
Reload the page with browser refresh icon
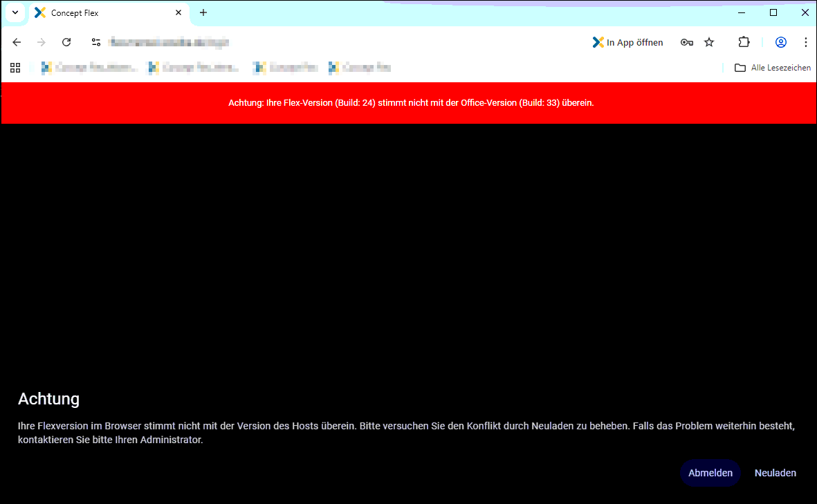point(66,42)
